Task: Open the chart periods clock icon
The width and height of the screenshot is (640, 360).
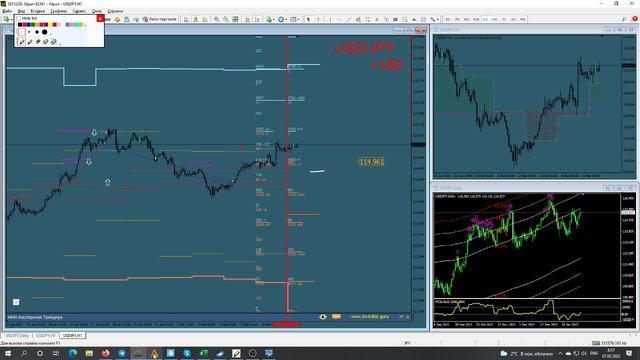Action: [x=281, y=19]
